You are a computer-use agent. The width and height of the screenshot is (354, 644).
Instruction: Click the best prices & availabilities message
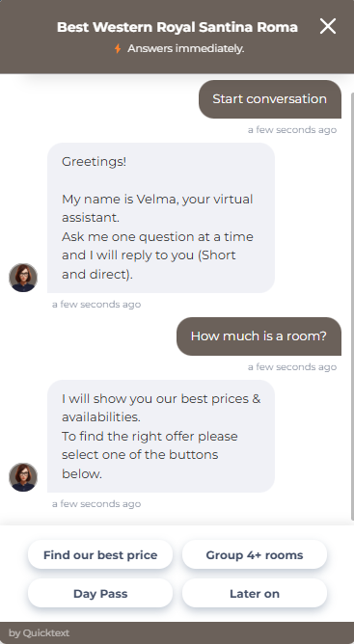pos(161,436)
